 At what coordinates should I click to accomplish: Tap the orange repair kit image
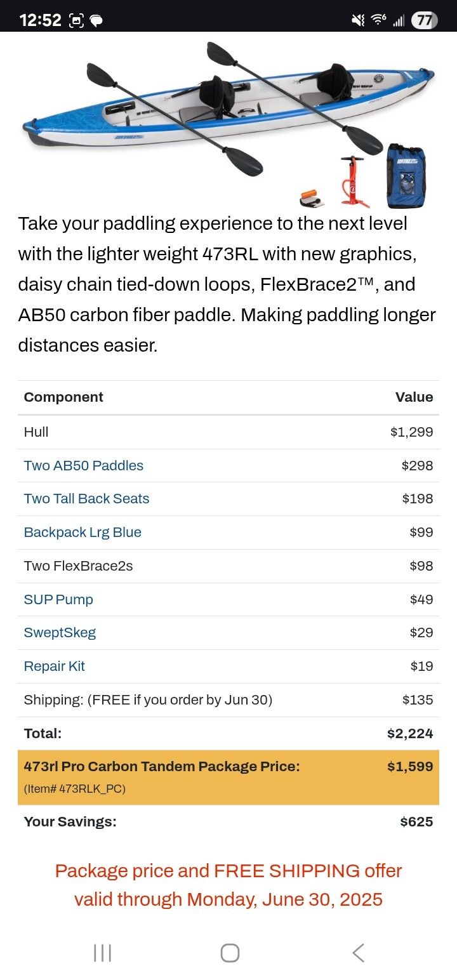tap(312, 199)
